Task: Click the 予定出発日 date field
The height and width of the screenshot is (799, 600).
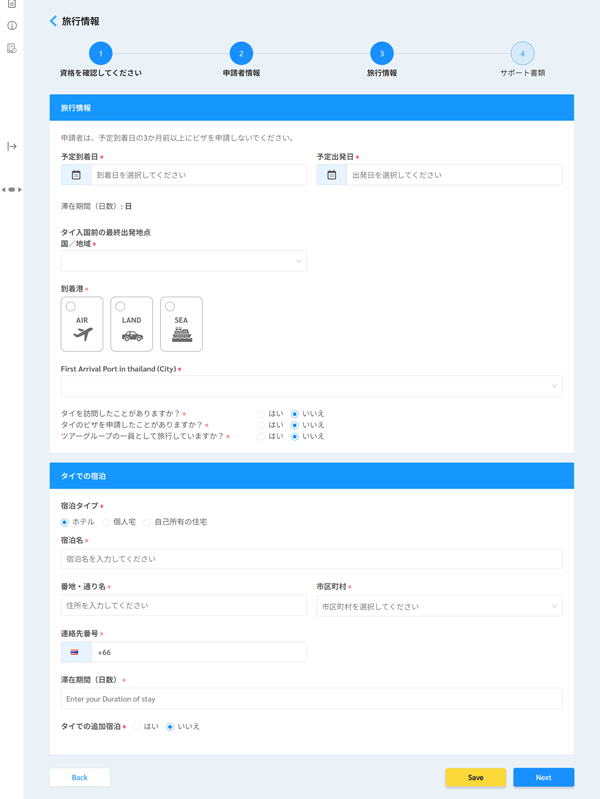Action: [439, 175]
